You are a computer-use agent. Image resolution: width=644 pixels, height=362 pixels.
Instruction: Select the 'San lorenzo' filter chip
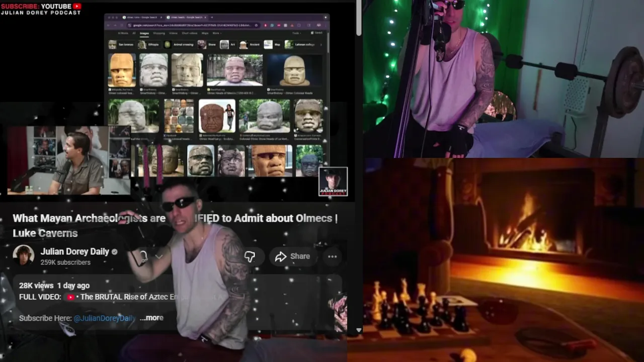[121, 45]
